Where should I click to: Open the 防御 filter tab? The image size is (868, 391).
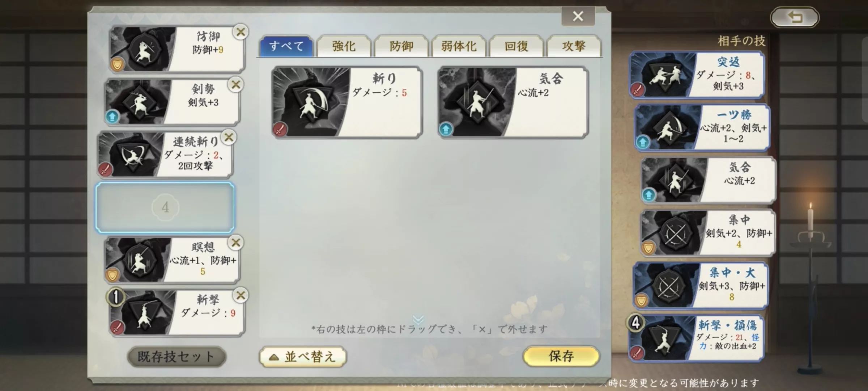(401, 46)
